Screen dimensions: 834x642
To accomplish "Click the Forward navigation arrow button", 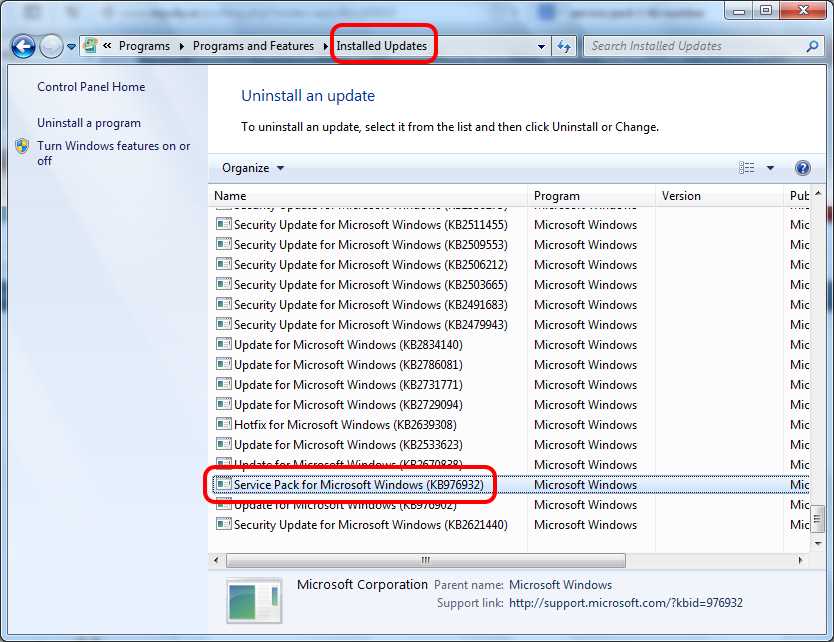I will click(52, 47).
